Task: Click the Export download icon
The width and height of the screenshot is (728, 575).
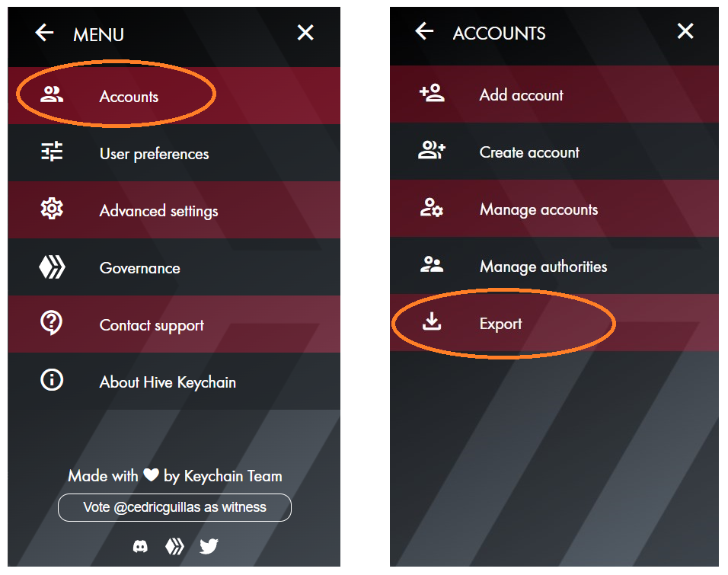Action: click(x=432, y=321)
